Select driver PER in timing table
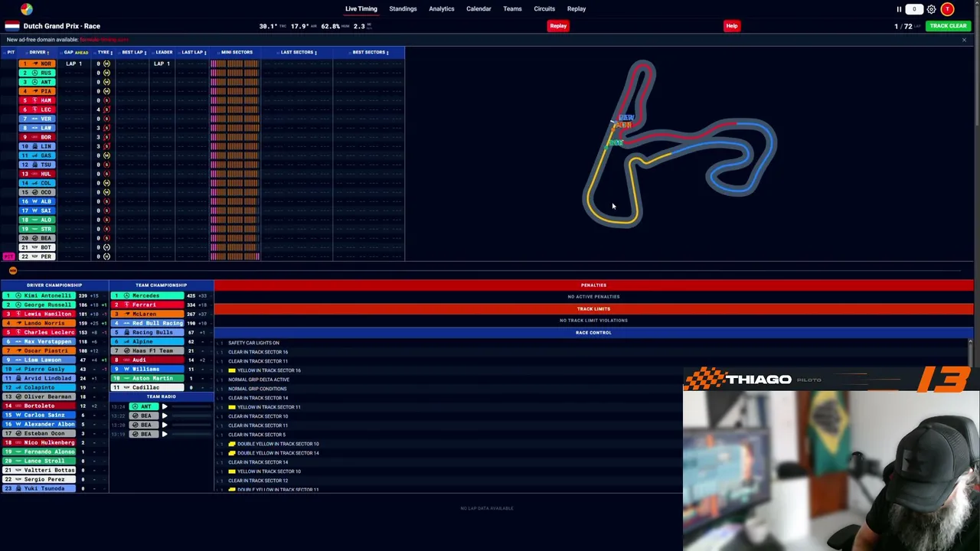Screen dimensions: 980x551 (37, 256)
